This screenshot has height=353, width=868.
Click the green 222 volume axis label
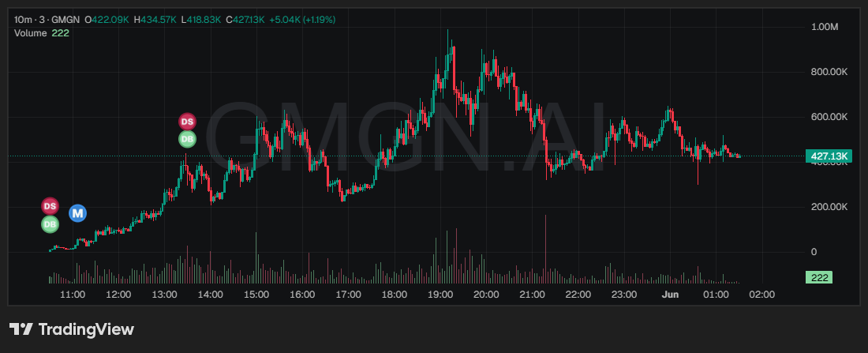(818, 278)
